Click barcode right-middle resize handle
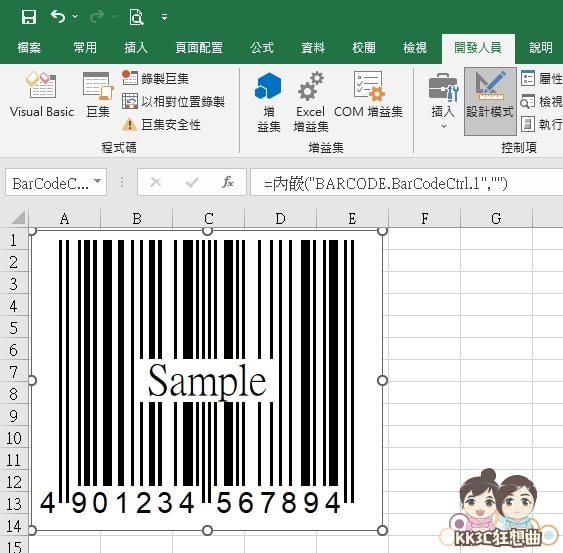 (382, 380)
